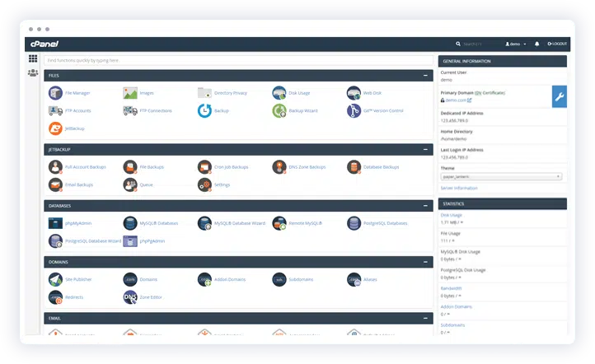Image resolution: width=595 pixels, height=364 pixels.
Task: Click the JetBackup icon in Files
Action: 55,128
